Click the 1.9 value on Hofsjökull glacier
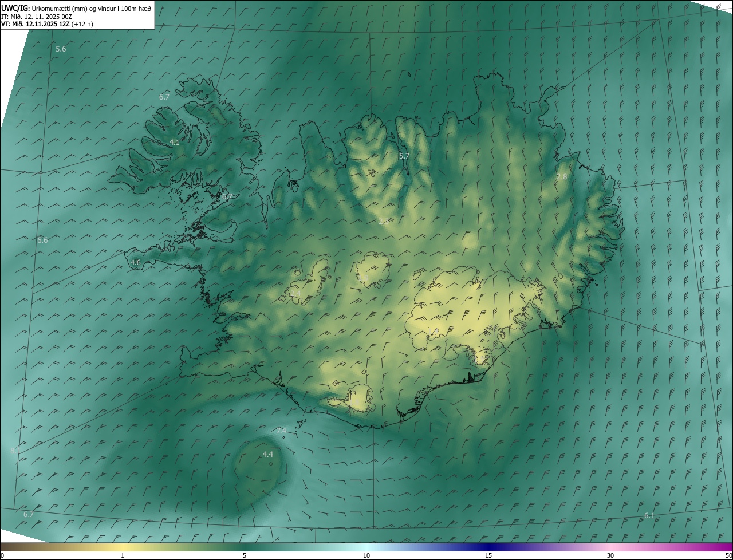The height and width of the screenshot is (560, 733). coord(363,278)
